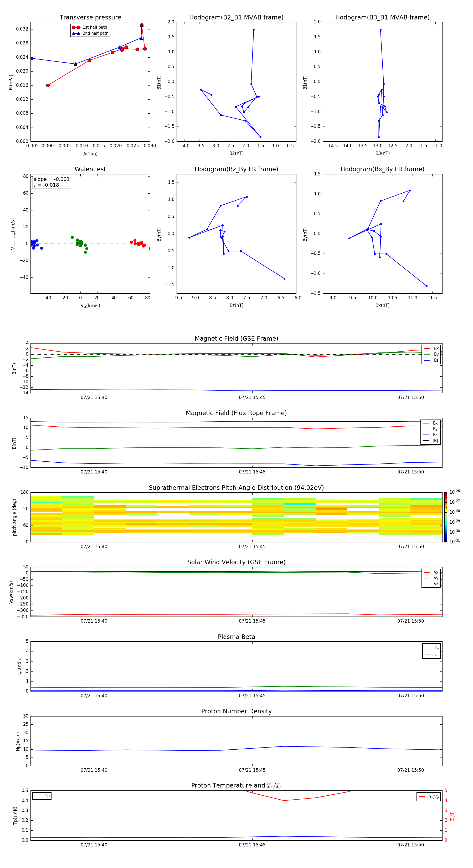Click the "Transverse pressure" plot title
This screenshot has height=868, width=473.
point(90,18)
